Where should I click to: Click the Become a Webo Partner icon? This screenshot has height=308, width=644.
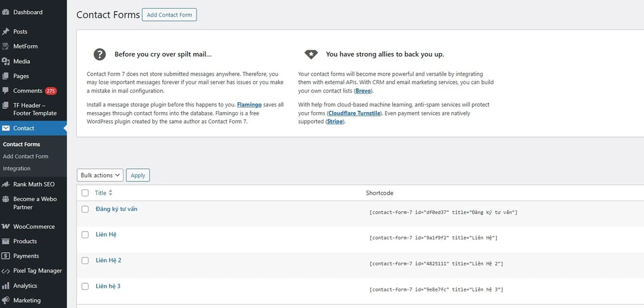[x=5, y=199]
